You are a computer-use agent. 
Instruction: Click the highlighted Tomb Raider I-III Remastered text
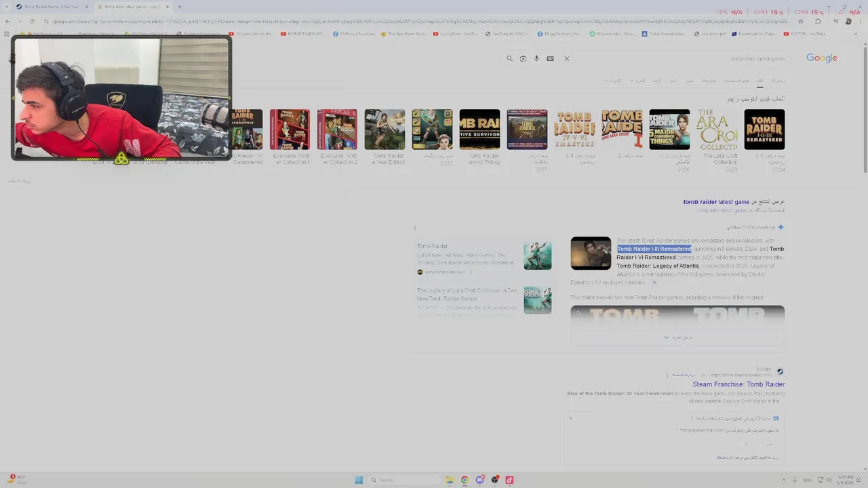point(654,249)
